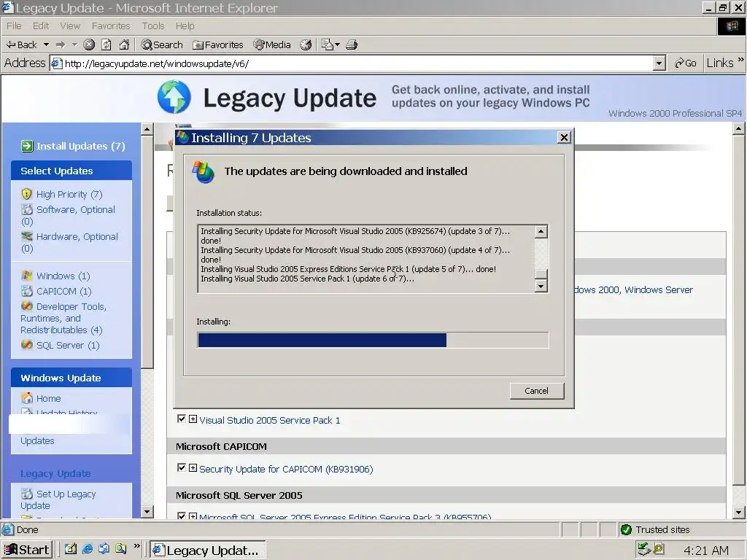Open the View menu
Image resolution: width=747 pixels, height=560 pixels.
tap(70, 26)
